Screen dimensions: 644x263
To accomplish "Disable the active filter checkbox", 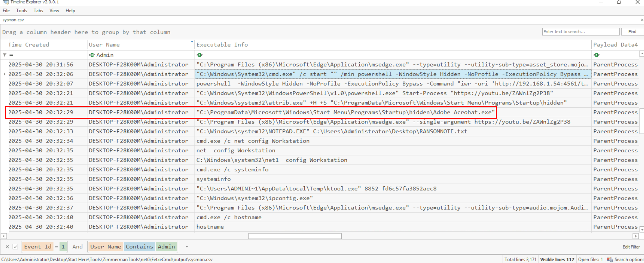I will tap(15, 247).
